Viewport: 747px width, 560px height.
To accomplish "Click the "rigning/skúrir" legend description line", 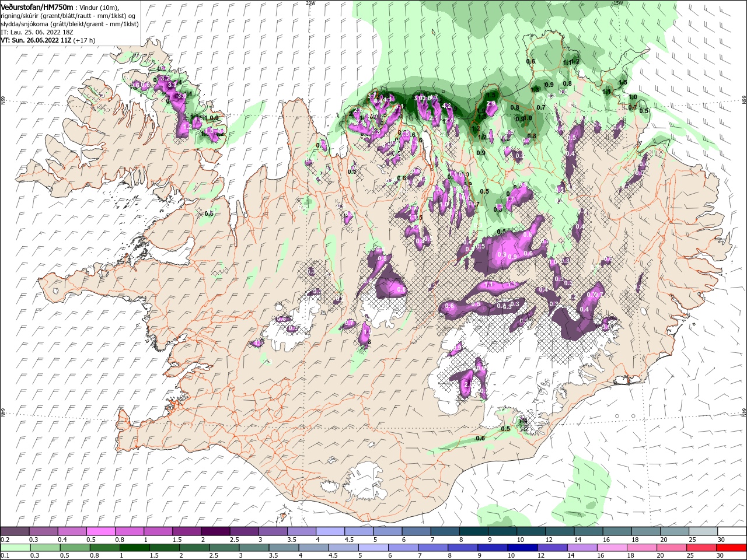I will [x=69, y=16].
